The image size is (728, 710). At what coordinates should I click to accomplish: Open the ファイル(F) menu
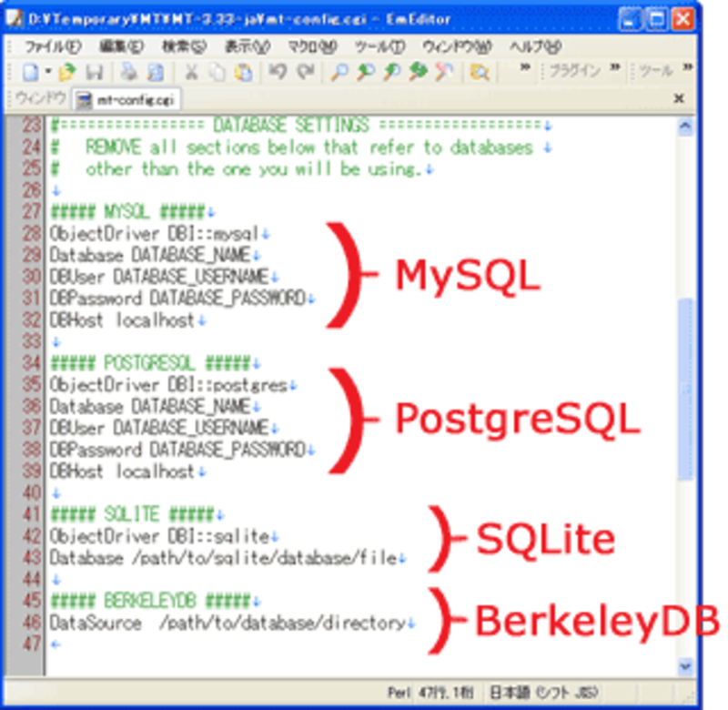point(53,46)
